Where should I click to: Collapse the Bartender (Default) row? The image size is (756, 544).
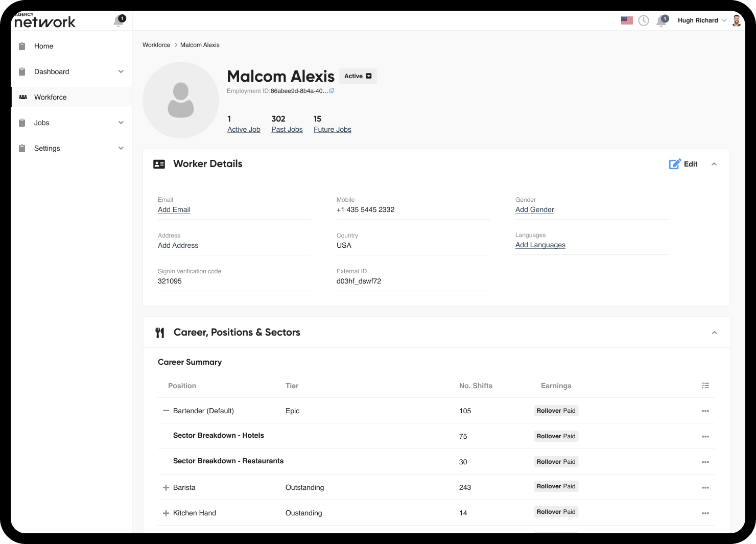pyautogui.click(x=166, y=411)
